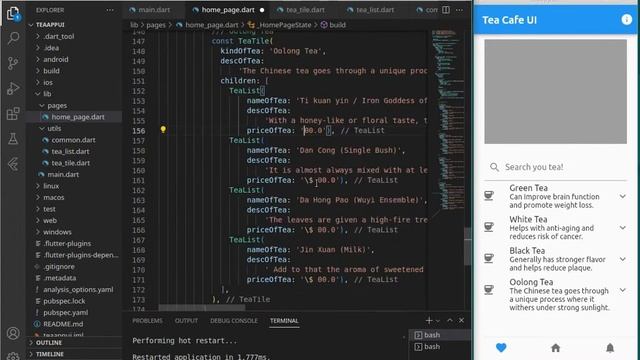Screen dimensions: 640x360
Task: Expand the Oolong Tea tile
Action: [622, 290]
